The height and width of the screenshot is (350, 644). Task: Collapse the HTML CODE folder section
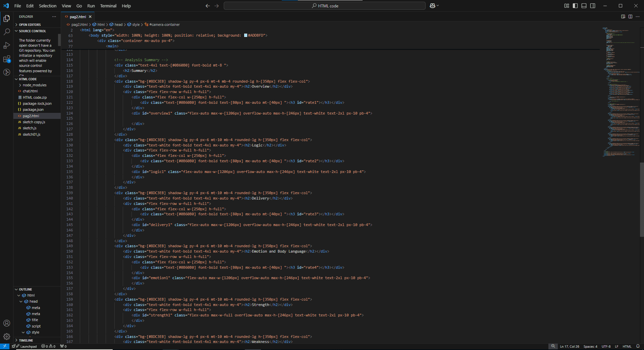tap(37, 79)
